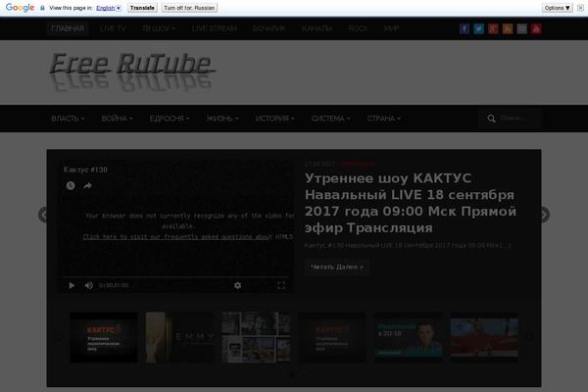Go to next slide arrow
Viewport: 588px width, 392px height.
(545, 215)
